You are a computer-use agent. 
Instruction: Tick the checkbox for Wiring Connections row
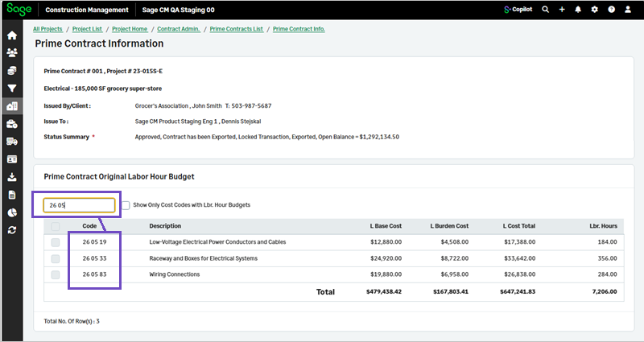click(x=55, y=274)
